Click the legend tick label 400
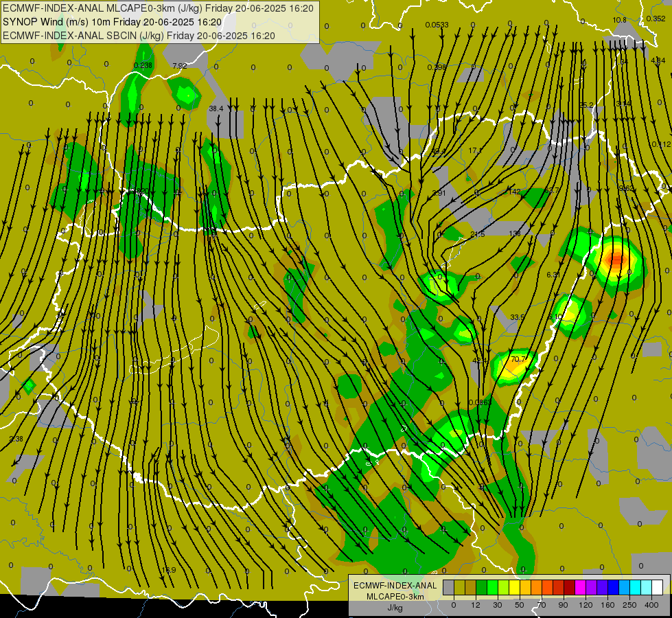This screenshot has height=618, width=672. [651, 605]
